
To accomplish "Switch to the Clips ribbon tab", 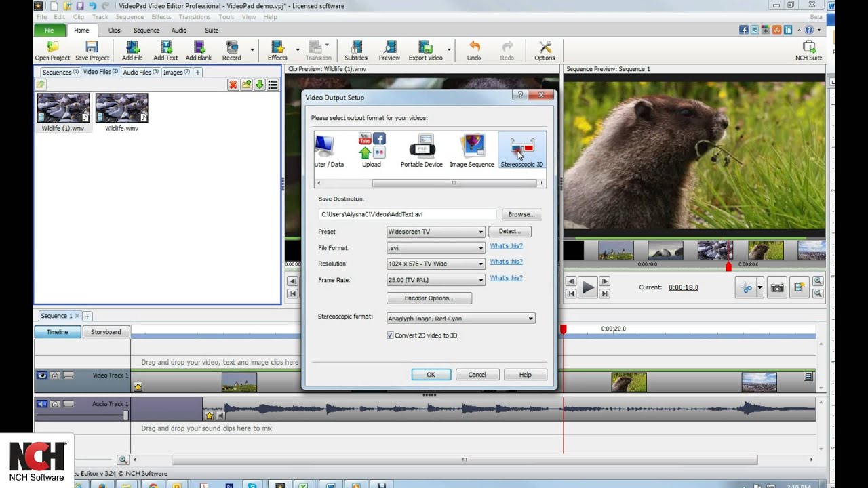I will pos(114,30).
